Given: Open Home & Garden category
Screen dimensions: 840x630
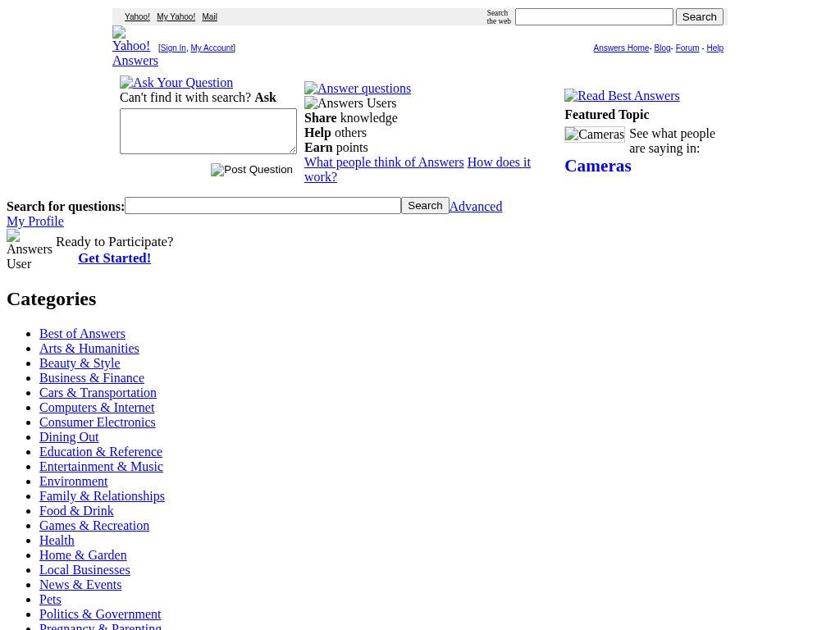Looking at the screenshot, I should tap(83, 555).
